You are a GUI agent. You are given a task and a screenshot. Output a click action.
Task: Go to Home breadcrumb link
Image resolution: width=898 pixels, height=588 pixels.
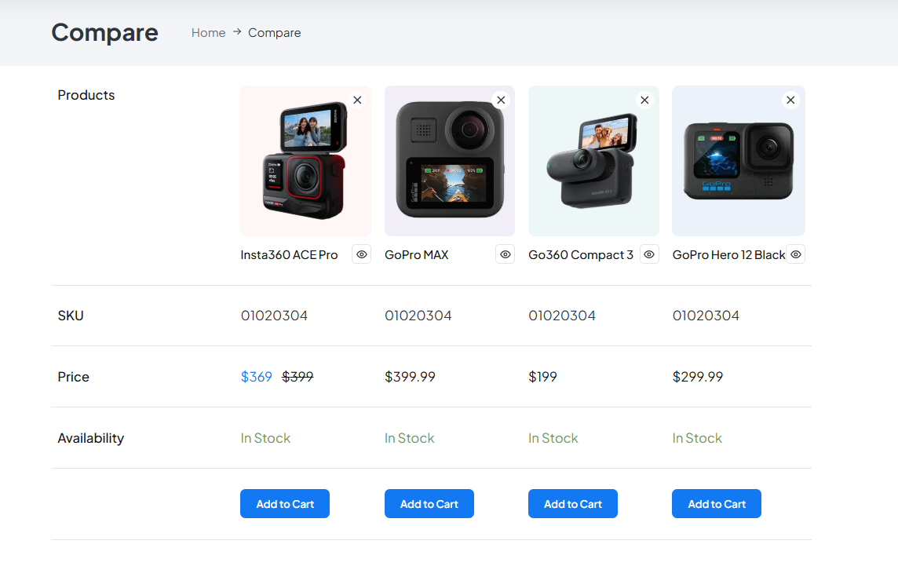(x=209, y=33)
